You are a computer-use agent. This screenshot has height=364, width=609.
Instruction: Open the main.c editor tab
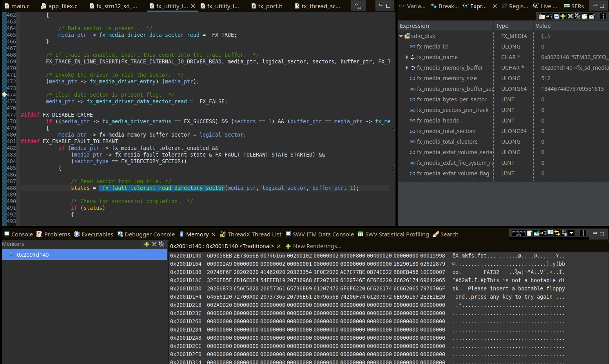[x=17, y=6]
